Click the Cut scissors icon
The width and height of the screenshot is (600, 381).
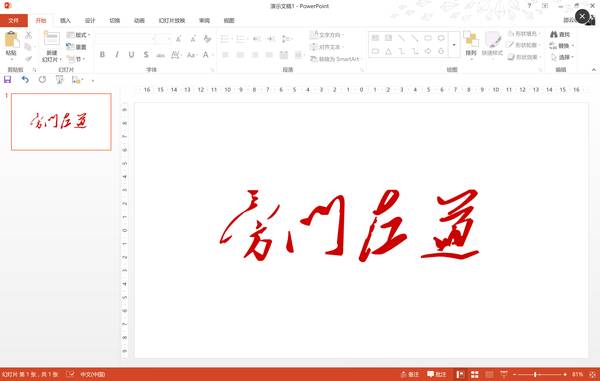(x=29, y=35)
